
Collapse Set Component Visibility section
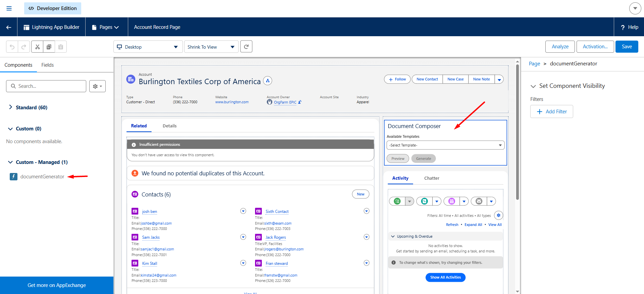pyautogui.click(x=533, y=86)
